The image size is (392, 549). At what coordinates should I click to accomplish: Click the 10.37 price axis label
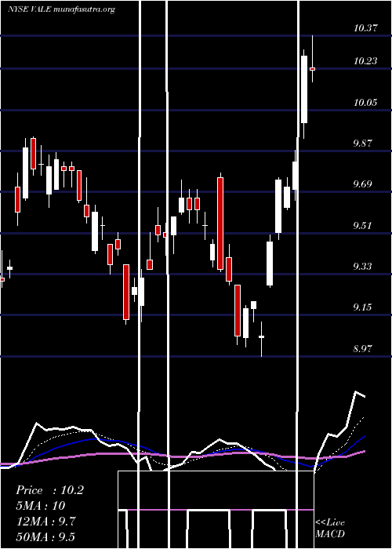365,28
